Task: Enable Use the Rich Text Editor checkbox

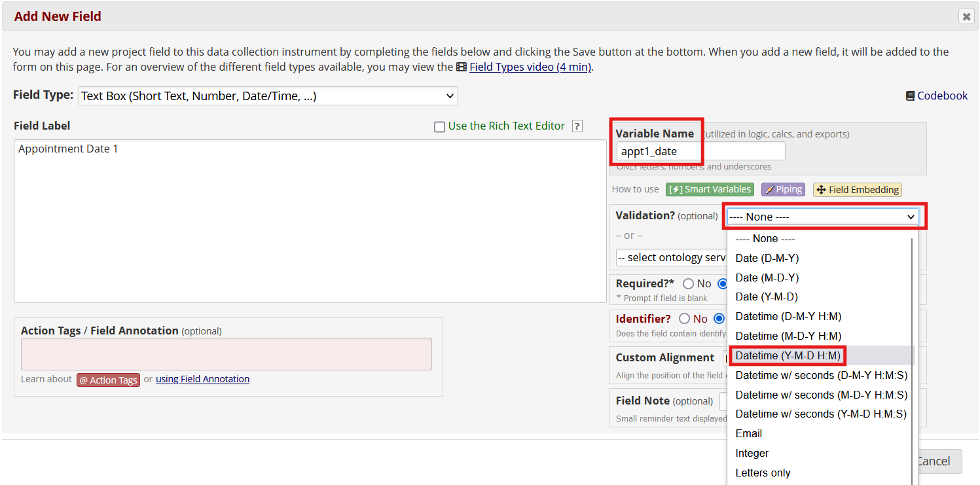Action: point(440,127)
